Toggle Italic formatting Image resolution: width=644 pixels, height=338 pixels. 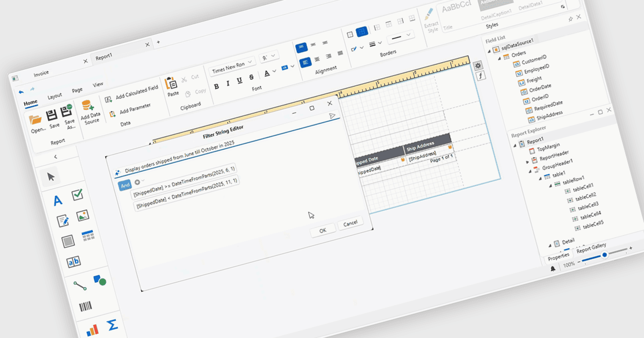[x=228, y=83]
